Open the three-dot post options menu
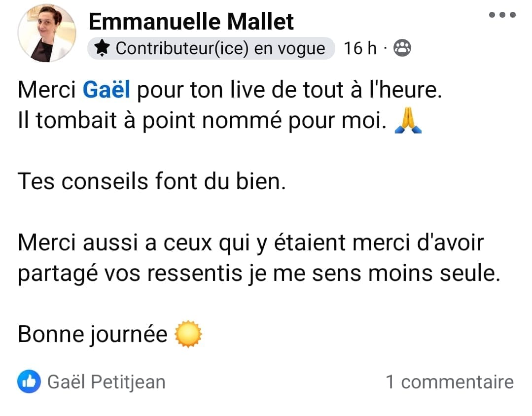This screenshot has width=532, height=416. pos(502,15)
